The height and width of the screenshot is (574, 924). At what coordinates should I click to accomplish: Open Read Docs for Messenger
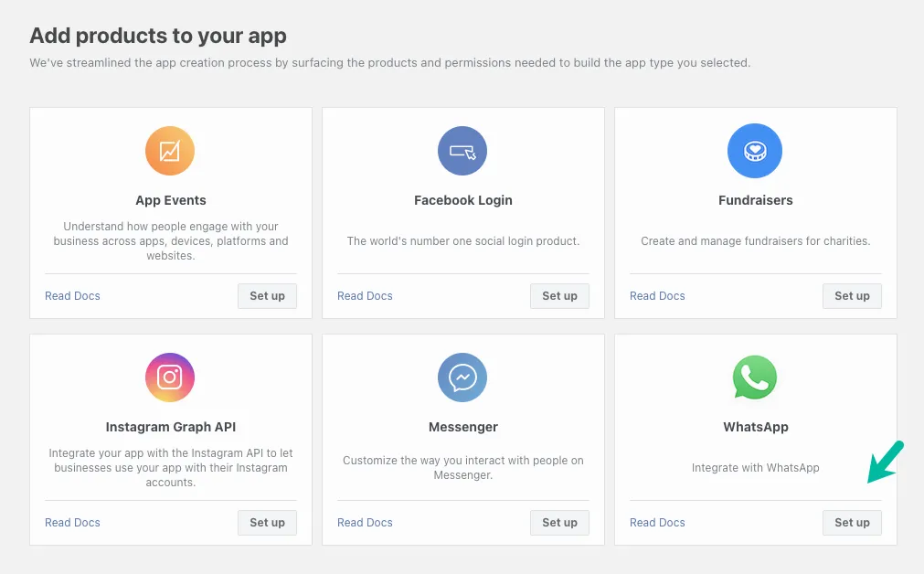click(x=364, y=522)
